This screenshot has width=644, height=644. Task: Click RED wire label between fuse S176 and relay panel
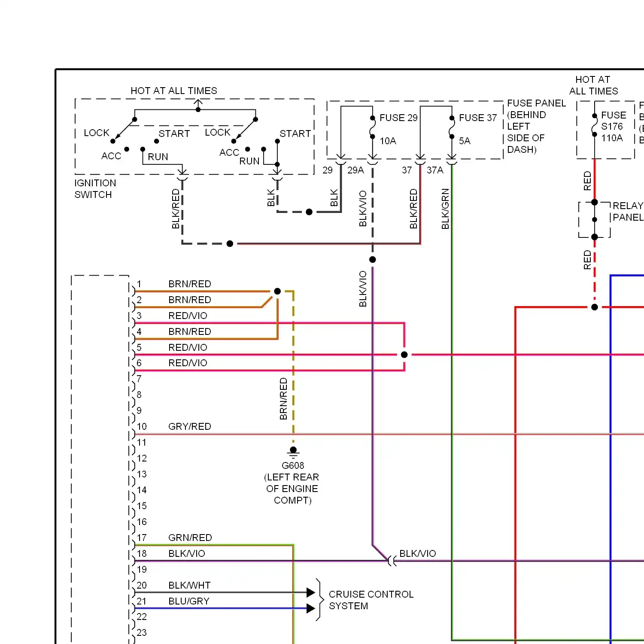(x=587, y=181)
